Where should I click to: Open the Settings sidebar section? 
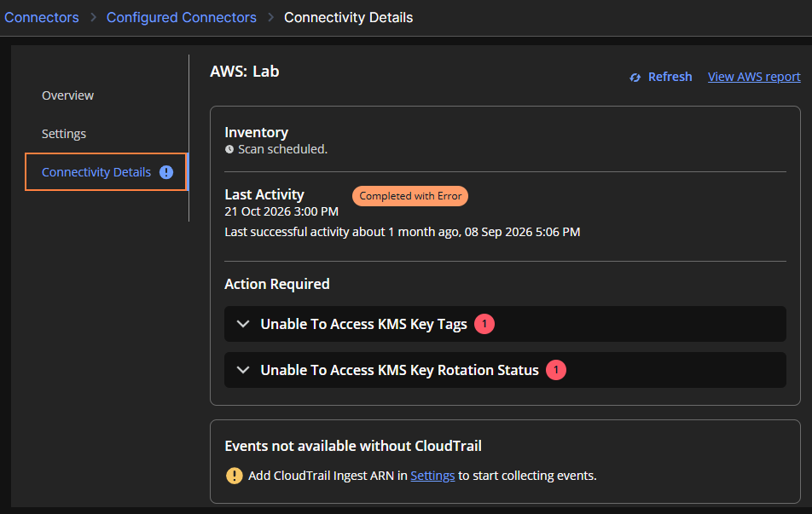(64, 134)
